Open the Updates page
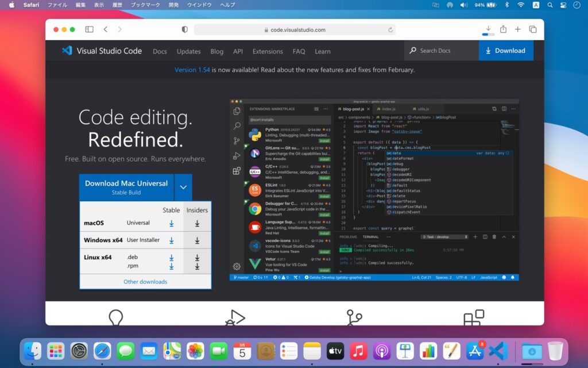 click(188, 51)
